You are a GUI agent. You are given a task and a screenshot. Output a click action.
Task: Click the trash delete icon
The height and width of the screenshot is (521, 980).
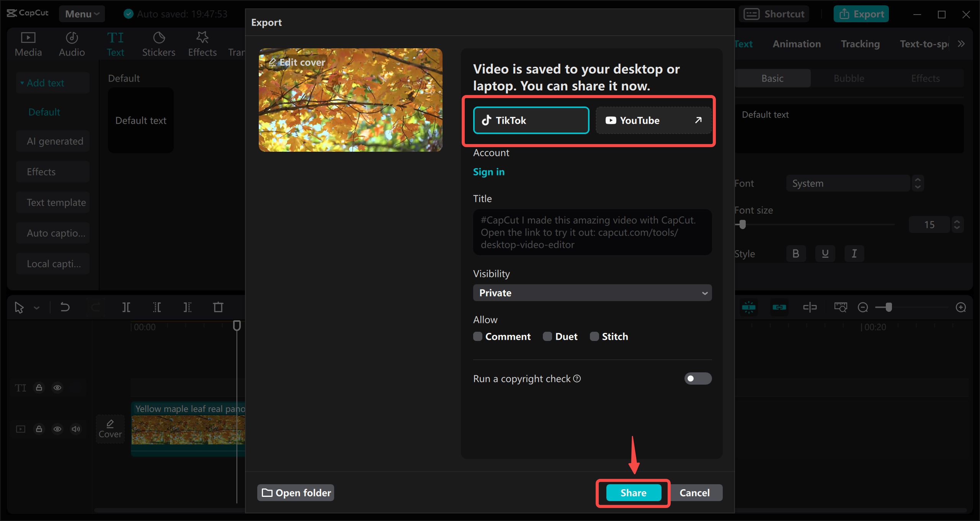pos(218,307)
